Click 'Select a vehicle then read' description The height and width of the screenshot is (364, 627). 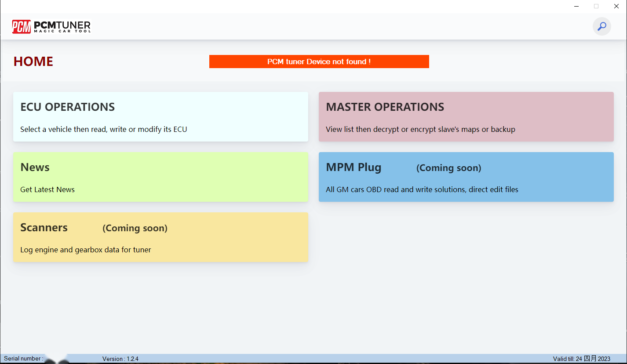(x=104, y=129)
